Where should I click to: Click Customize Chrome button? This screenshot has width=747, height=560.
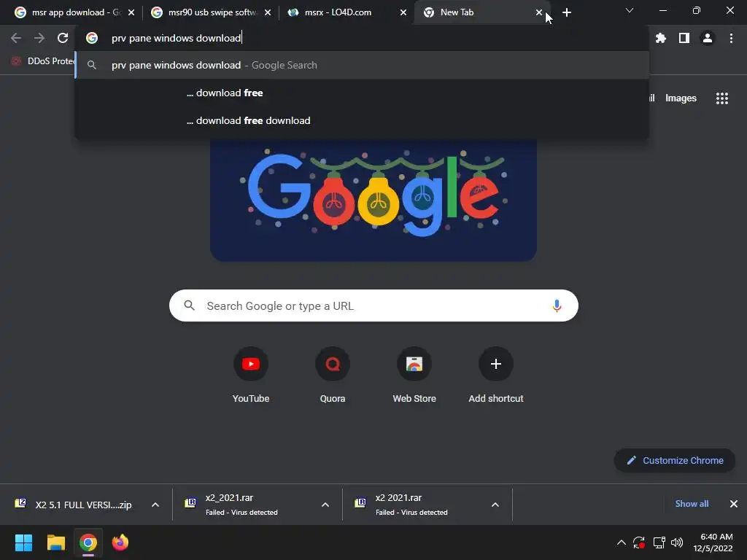[675, 461]
